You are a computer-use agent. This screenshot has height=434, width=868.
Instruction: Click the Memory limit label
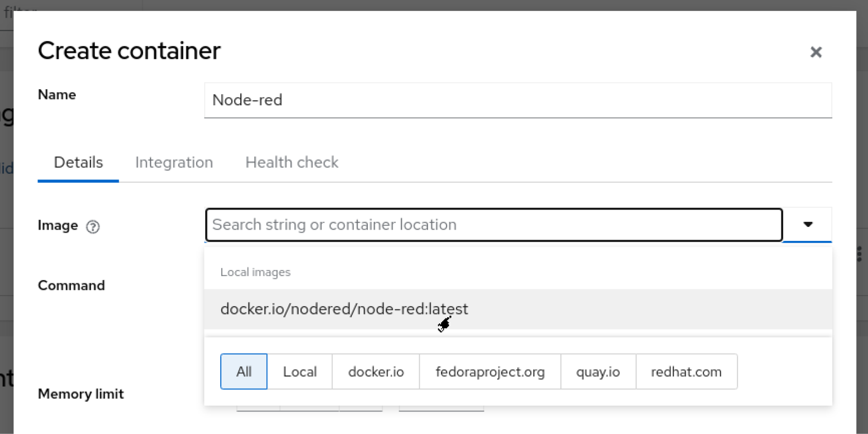point(81,394)
